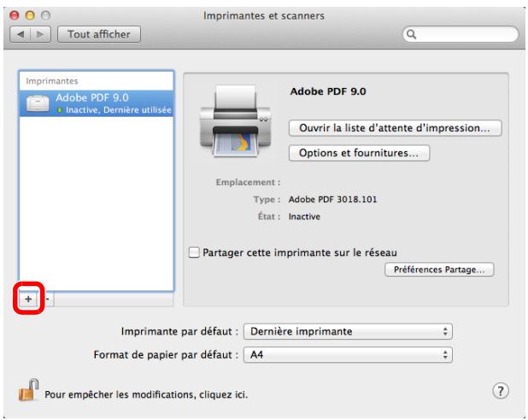Open Ouvrir la liste d'attente d'impression
The height and width of the screenshot is (420, 528).
(395, 128)
